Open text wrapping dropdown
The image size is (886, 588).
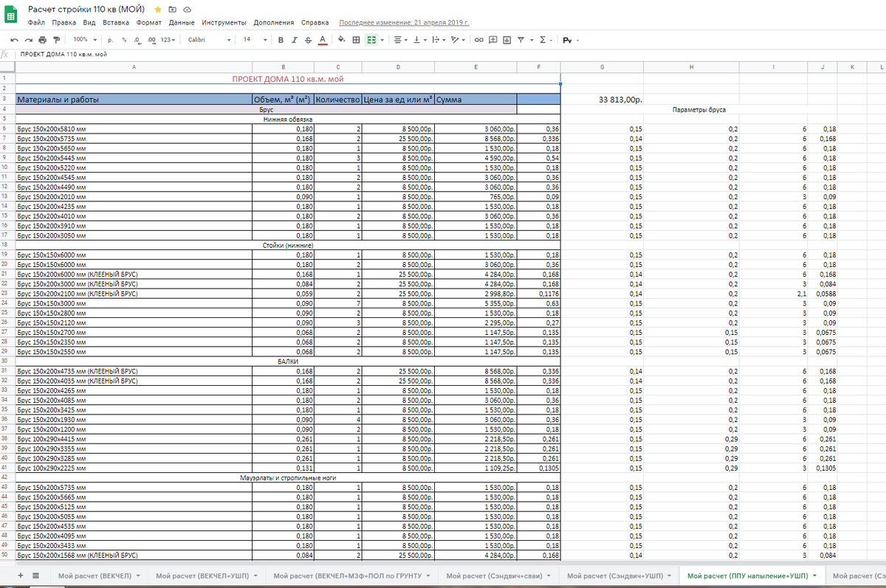tap(439, 40)
